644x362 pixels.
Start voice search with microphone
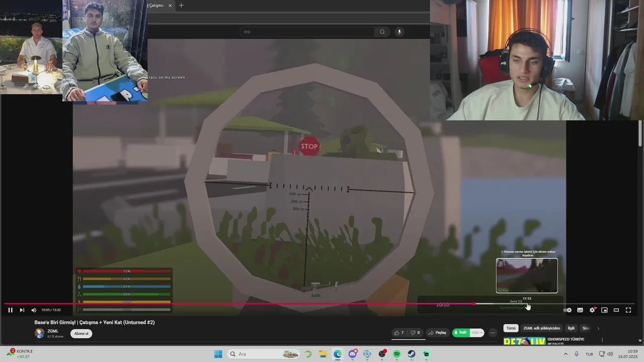tap(399, 32)
